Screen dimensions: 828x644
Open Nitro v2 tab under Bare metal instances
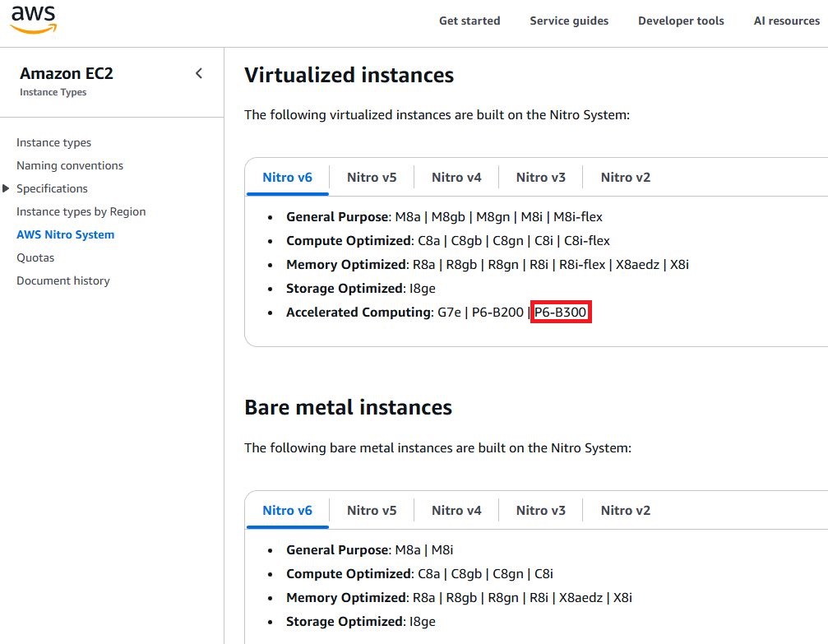tap(625, 510)
